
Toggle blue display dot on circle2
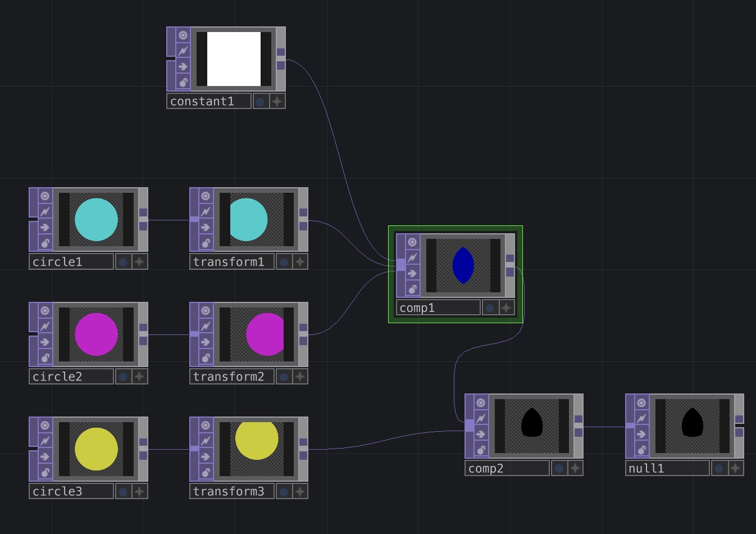click(x=123, y=377)
